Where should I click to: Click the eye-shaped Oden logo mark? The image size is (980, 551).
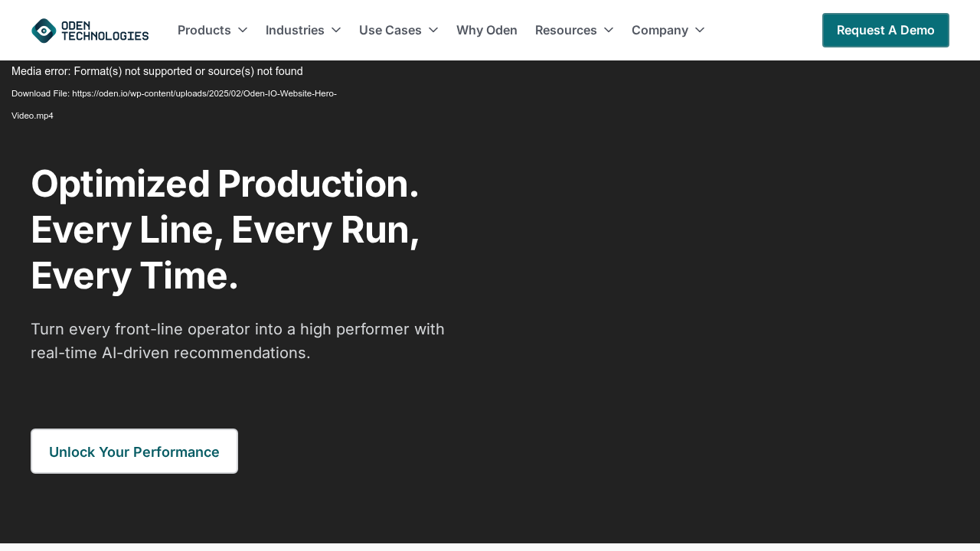tap(42, 30)
